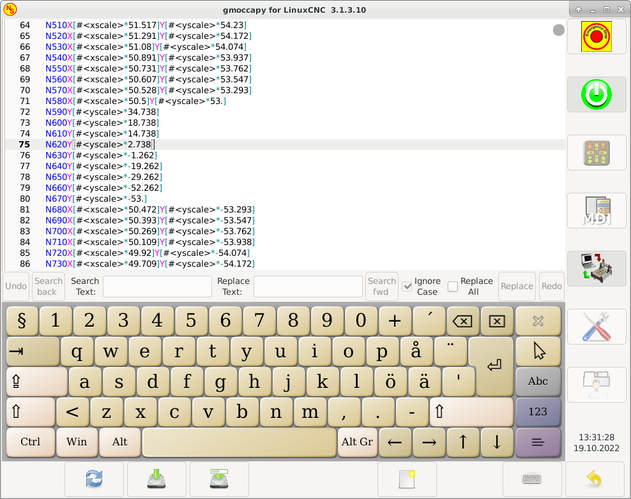This screenshot has height=499, width=631.
Task: Open settings with wrench and screwdriver icon
Action: pyautogui.click(x=596, y=327)
